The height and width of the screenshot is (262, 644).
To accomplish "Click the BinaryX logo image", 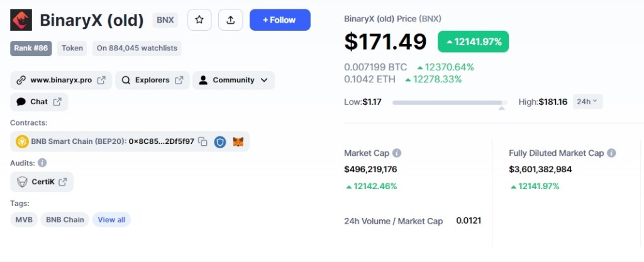I will coord(21,19).
